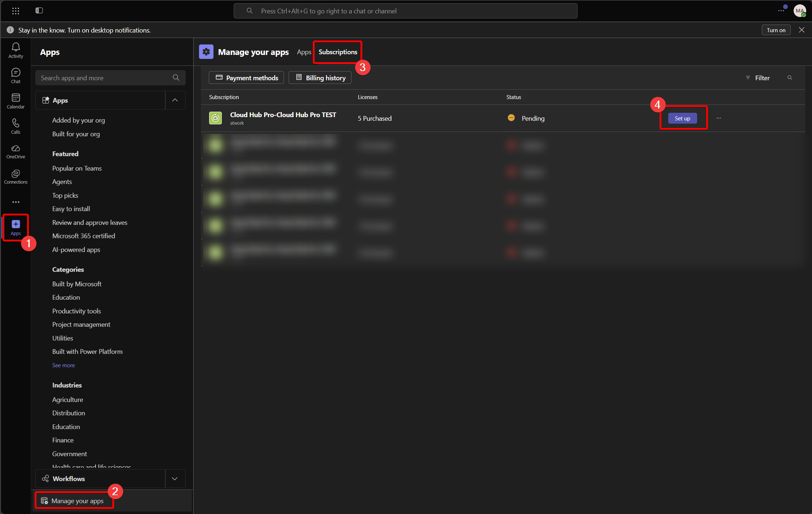Browse Finance industry apps
This screenshot has width=812, height=514.
pos(62,440)
